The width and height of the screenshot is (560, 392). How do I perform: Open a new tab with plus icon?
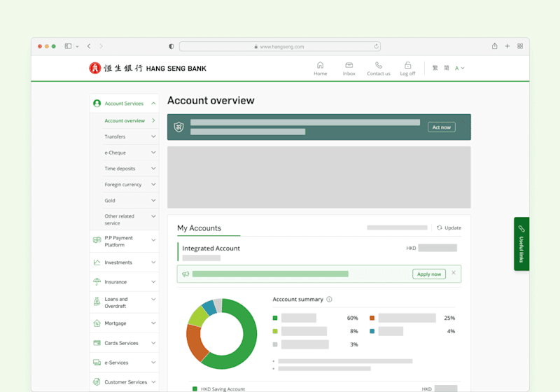[507, 46]
